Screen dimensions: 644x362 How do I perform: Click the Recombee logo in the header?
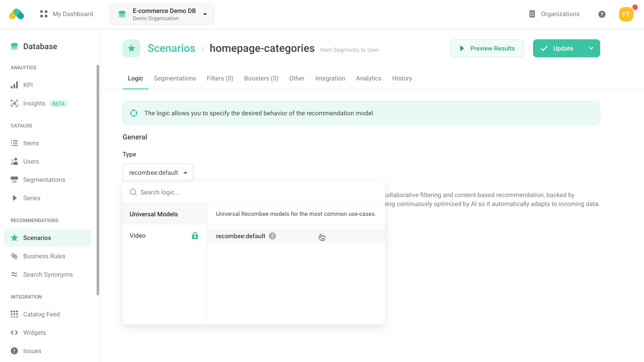point(17,14)
